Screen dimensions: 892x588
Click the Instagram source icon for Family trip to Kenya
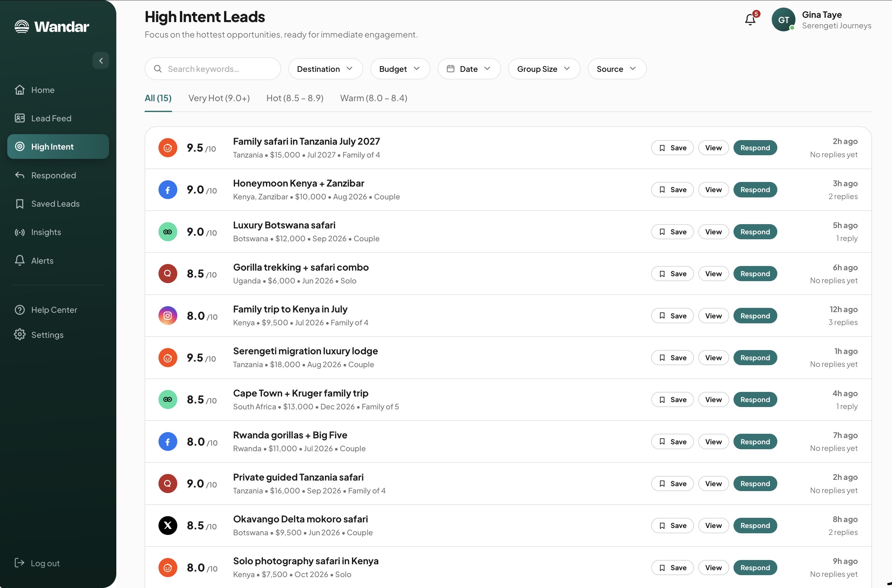click(x=167, y=316)
